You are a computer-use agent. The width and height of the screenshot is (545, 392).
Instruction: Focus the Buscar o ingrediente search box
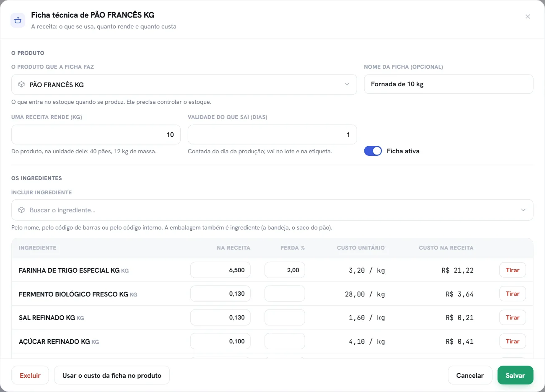click(x=272, y=210)
